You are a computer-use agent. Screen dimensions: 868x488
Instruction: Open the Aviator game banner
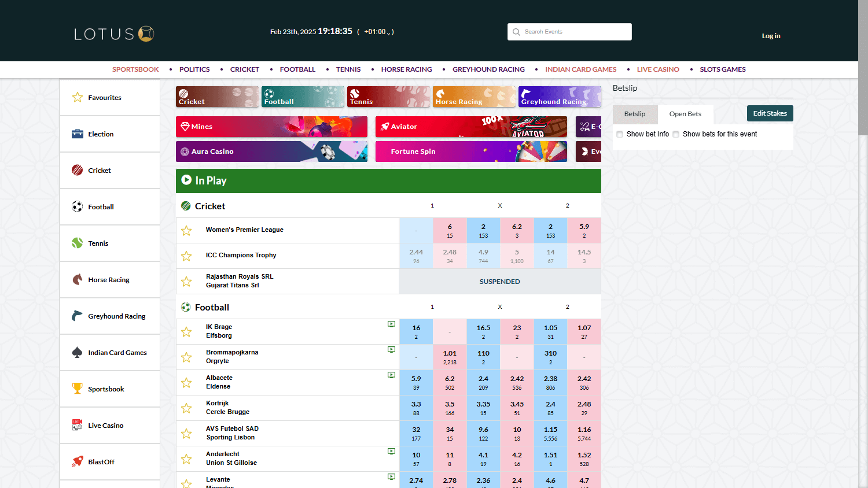[x=470, y=127]
